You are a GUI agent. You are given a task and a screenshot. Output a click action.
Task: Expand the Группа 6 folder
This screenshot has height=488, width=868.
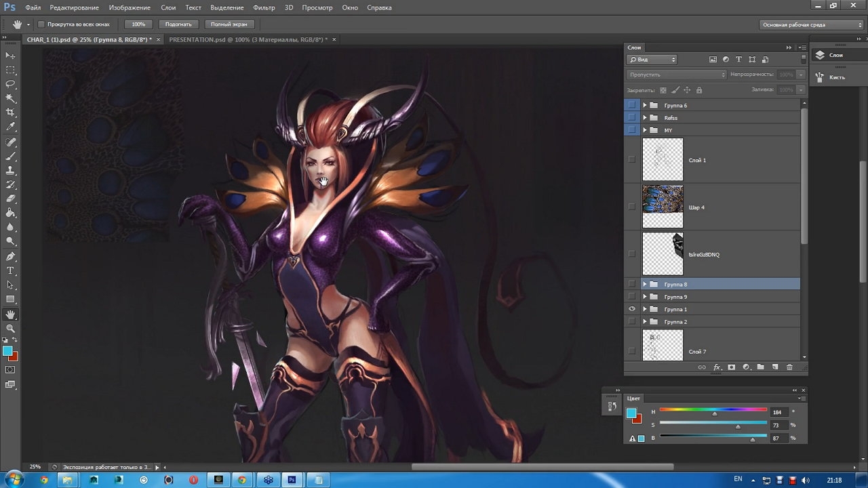[645, 106]
